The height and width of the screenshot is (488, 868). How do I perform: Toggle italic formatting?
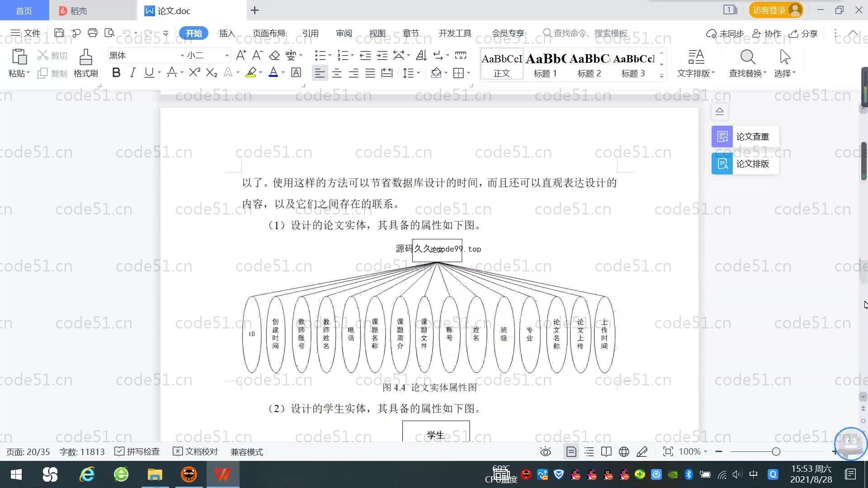[x=132, y=73]
